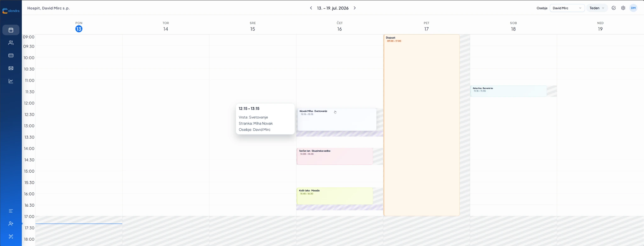Open the Dopust all-day block on Friday
Image resolution: width=644 pixels, height=246 pixels.
pos(422,125)
